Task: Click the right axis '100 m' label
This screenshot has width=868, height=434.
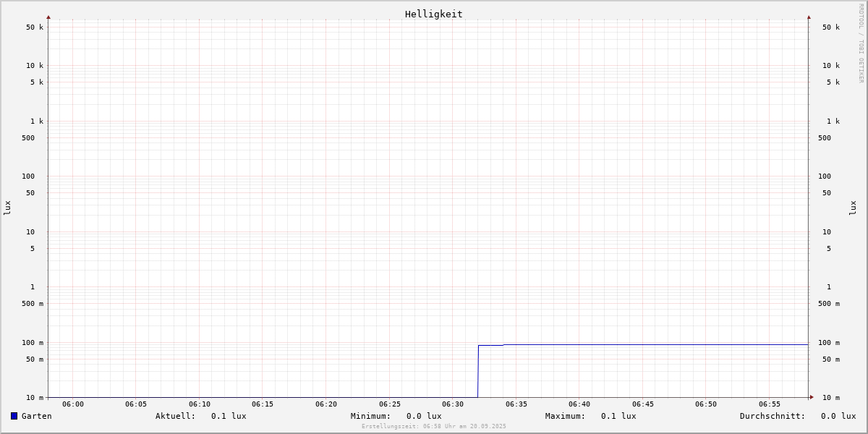Action: (829, 343)
